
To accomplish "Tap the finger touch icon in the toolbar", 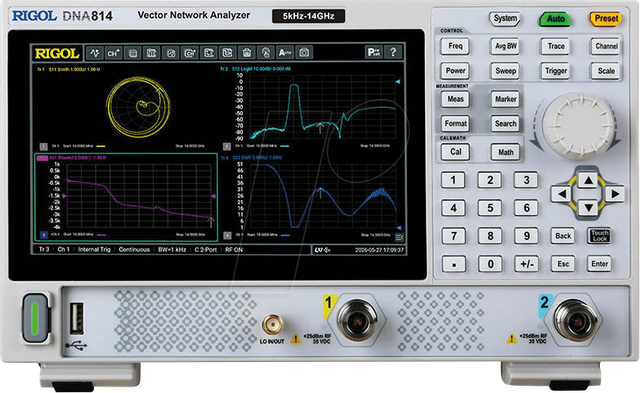I will click(x=265, y=53).
